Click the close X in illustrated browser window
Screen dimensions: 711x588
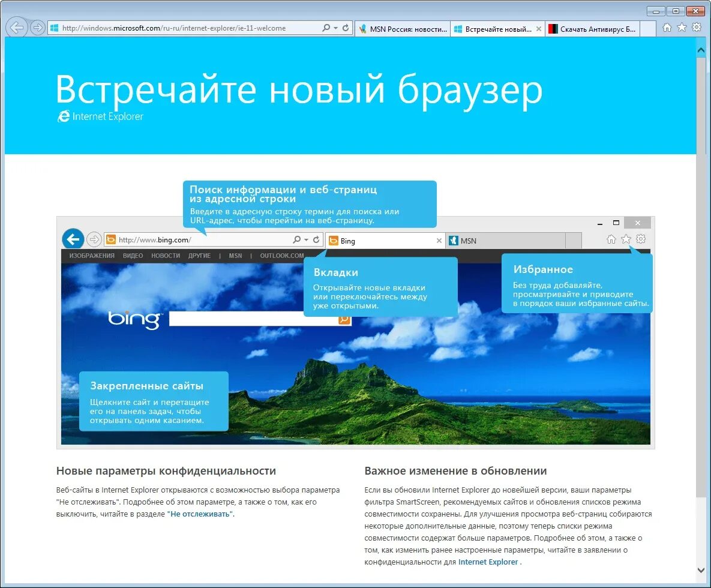[638, 223]
